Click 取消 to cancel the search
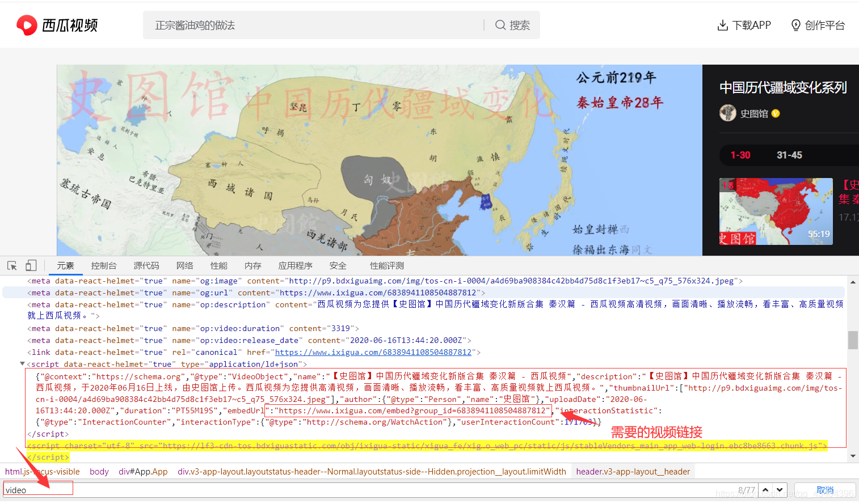The width and height of the screenshot is (859, 504). pos(825,490)
